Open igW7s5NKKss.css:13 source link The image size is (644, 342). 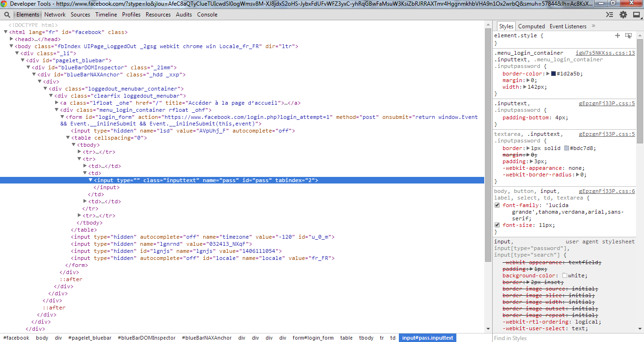click(605, 53)
